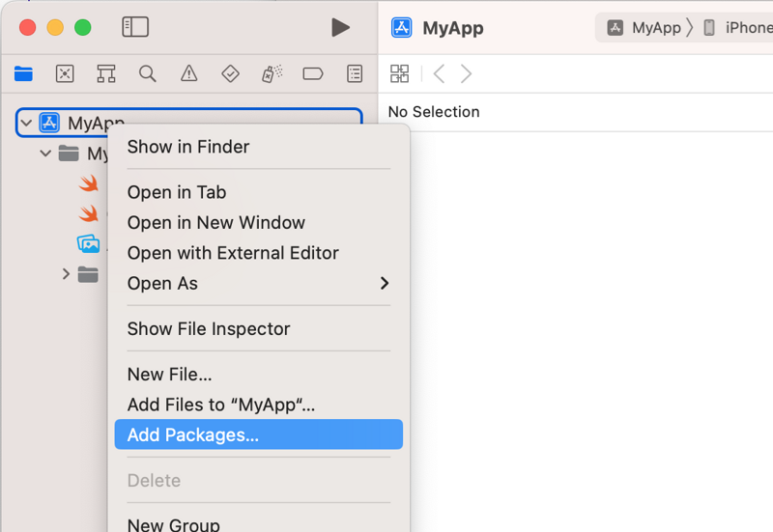Screen dimensions: 773x532
Task: Open the Breakpoint navigator
Action: pos(313,74)
